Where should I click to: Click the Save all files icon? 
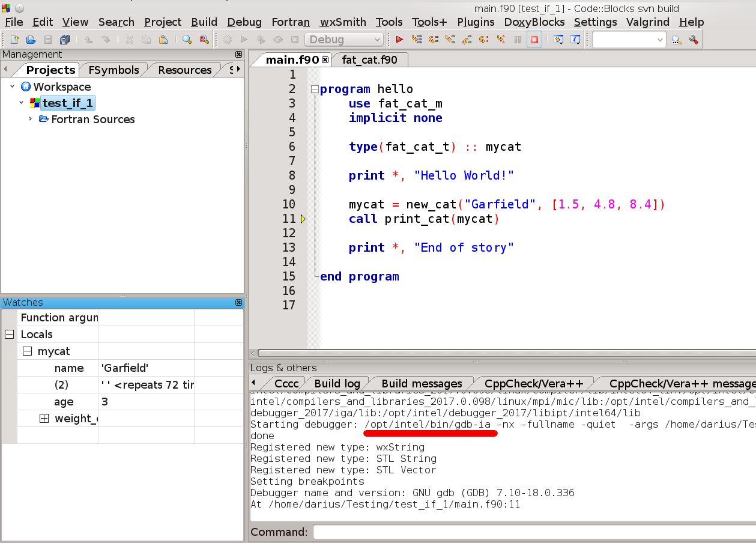[64, 40]
